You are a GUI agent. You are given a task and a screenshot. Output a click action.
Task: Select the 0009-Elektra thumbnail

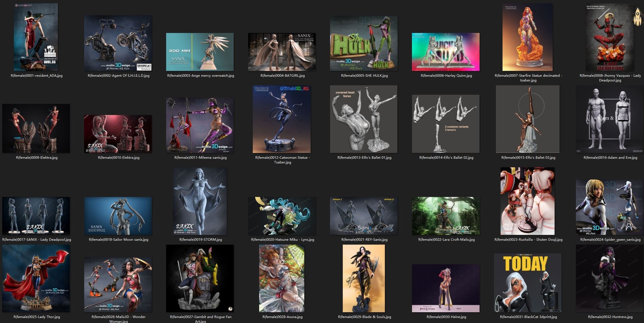coord(36,128)
